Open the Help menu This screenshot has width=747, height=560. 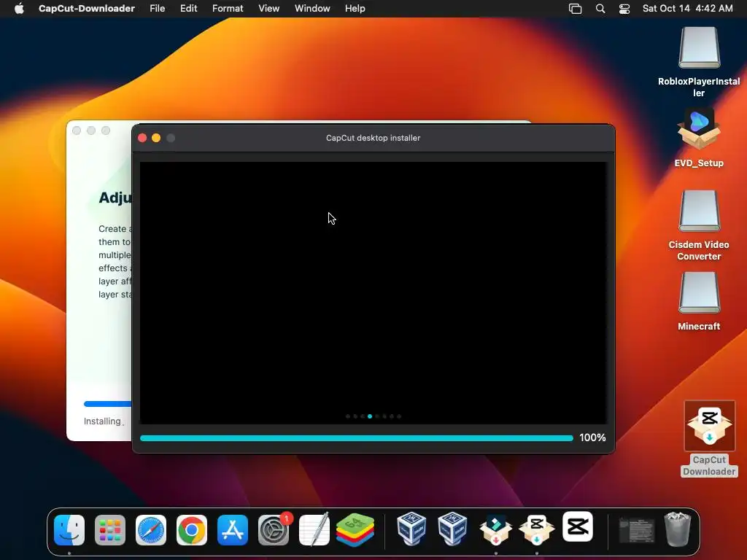(355, 9)
